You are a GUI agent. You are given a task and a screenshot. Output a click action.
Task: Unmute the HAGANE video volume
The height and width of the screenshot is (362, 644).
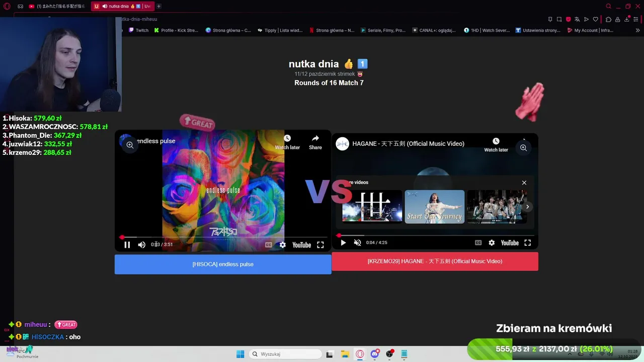(x=357, y=243)
